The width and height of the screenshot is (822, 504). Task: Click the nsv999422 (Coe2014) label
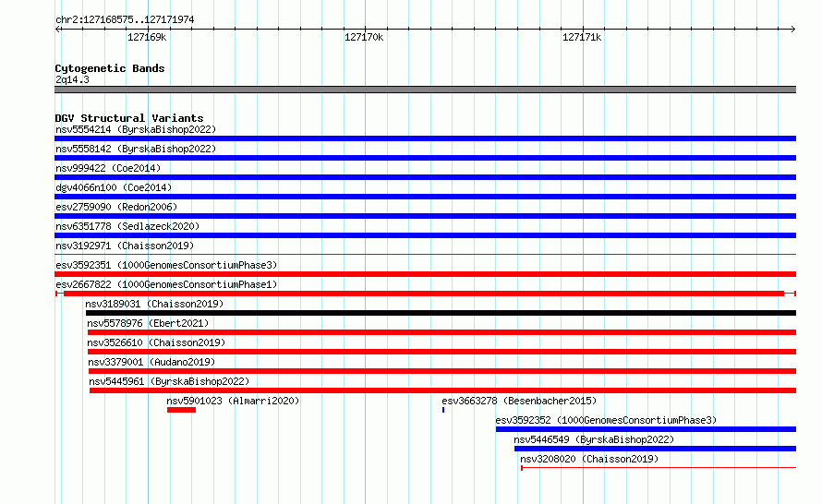pos(108,168)
